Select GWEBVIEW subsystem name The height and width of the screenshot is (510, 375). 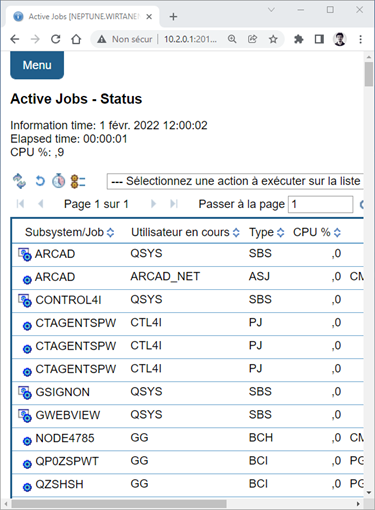click(68, 415)
